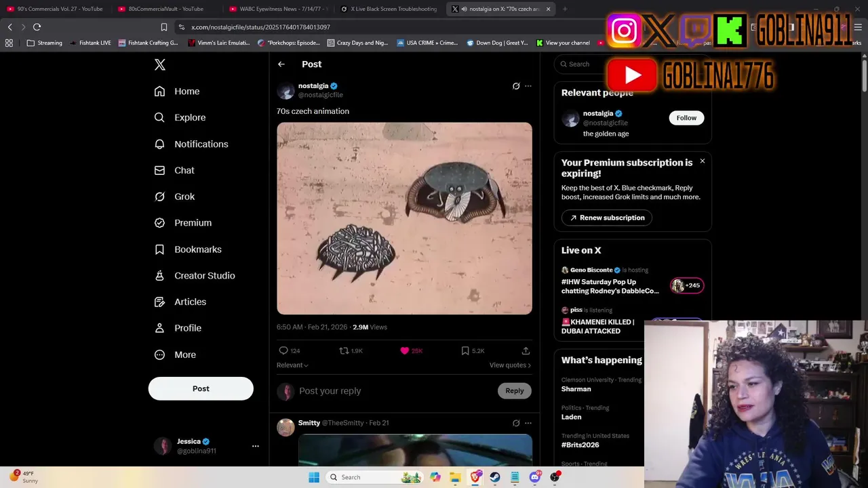Play the 70s czech animation video

click(404, 218)
